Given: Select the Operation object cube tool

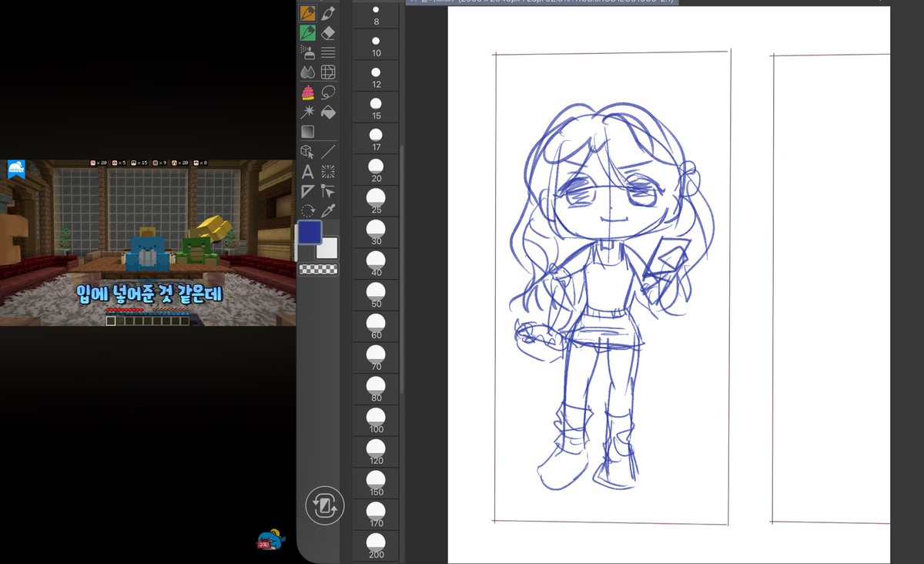Looking at the screenshot, I should pos(308,152).
